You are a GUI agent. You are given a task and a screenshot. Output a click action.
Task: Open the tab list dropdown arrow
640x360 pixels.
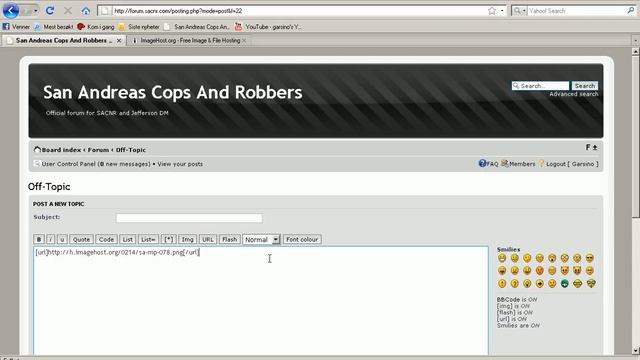(635, 40)
